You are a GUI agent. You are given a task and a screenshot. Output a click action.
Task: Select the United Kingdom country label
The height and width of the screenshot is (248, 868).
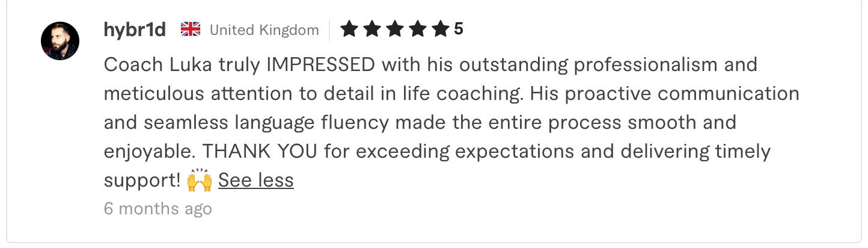click(x=264, y=29)
